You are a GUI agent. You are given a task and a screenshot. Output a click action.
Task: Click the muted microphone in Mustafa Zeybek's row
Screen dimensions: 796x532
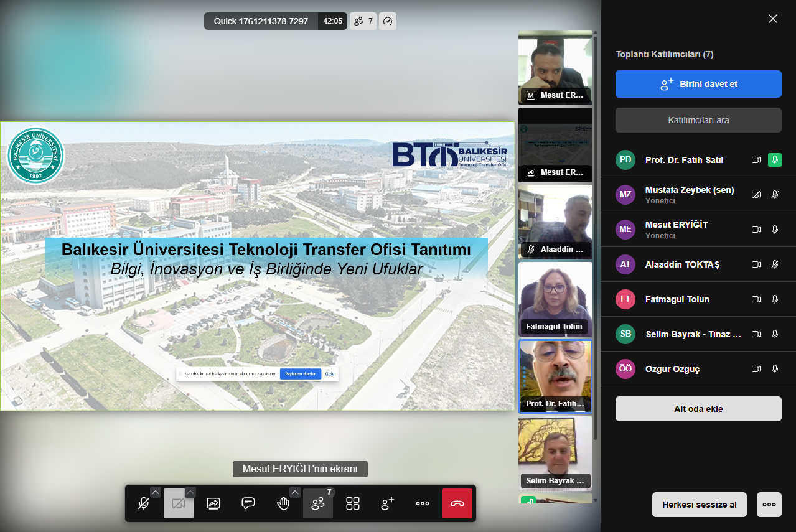775,195
